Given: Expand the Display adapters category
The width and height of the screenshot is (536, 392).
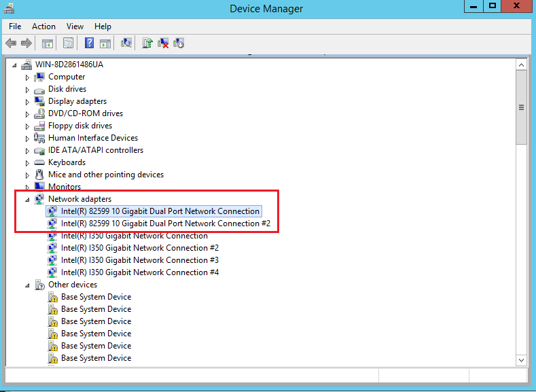Looking at the screenshot, I should click(x=27, y=102).
